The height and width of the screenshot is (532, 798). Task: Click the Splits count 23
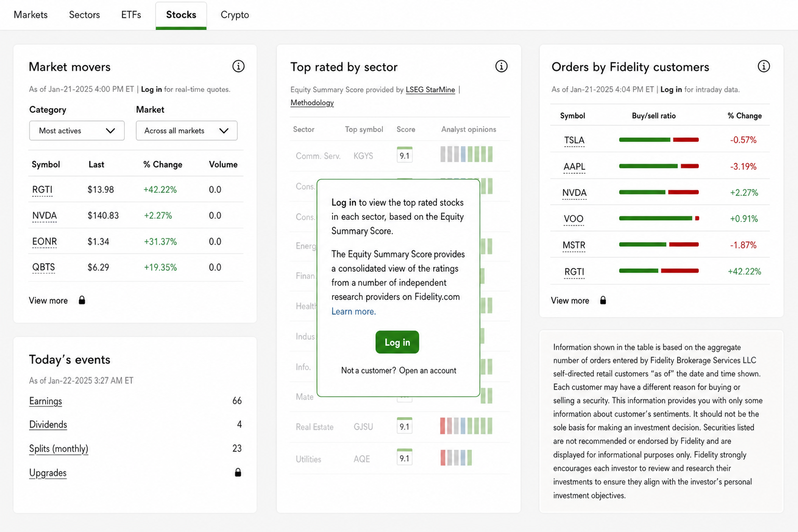tap(237, 448)
